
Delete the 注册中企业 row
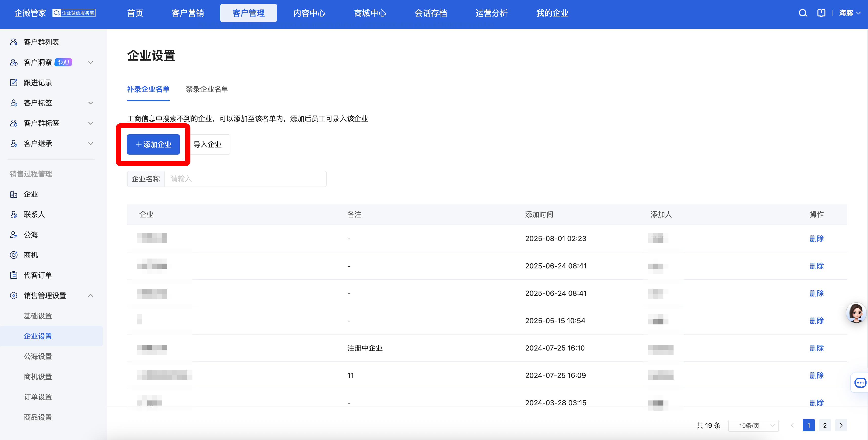click(816, 348)
